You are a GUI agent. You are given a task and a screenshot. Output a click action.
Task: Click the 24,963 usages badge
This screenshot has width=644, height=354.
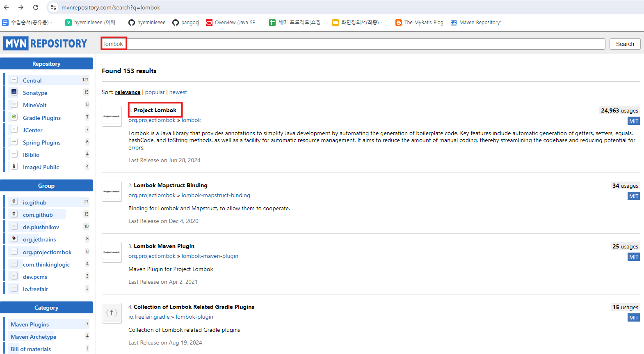(619, 110)
